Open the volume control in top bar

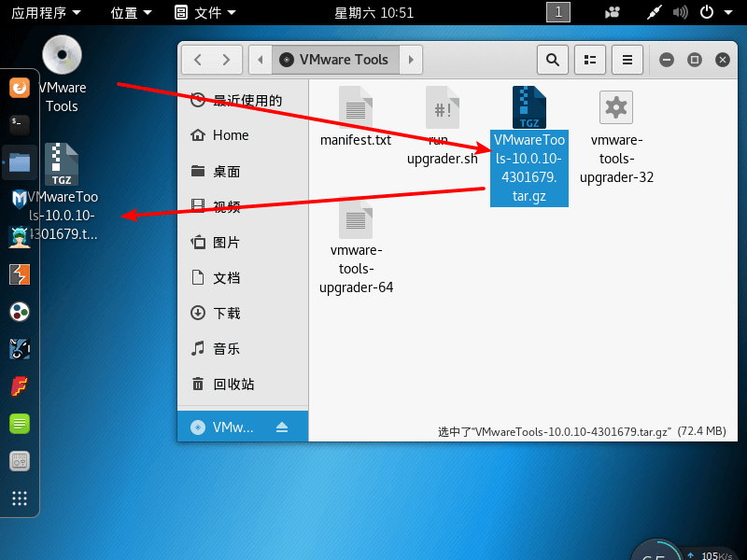pos(680,12)
